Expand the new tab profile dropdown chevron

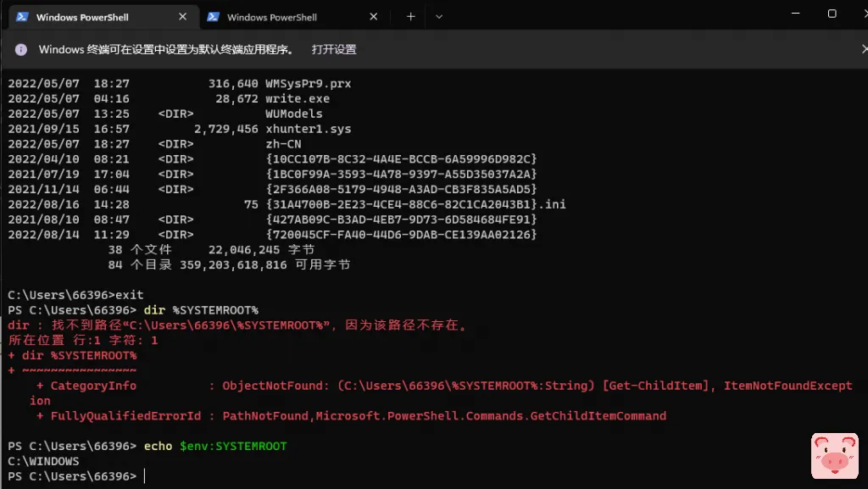438,17
